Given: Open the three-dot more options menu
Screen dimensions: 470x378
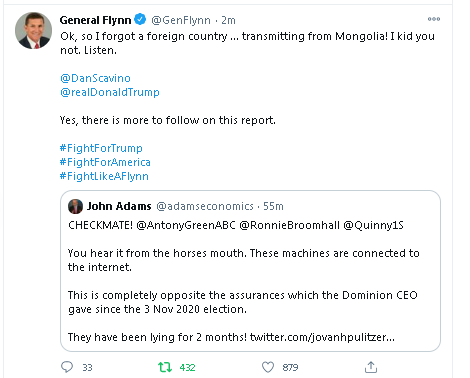Looking at the screenshot, I should [434, 19].
